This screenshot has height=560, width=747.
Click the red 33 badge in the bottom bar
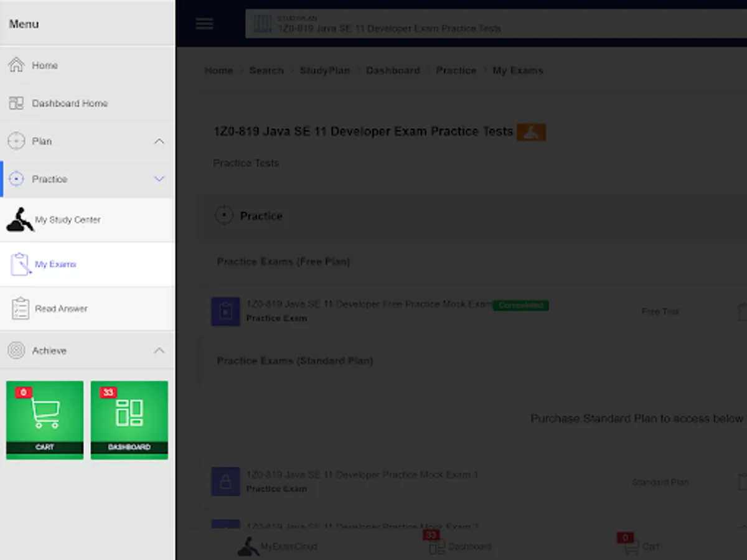coord(431,535)
